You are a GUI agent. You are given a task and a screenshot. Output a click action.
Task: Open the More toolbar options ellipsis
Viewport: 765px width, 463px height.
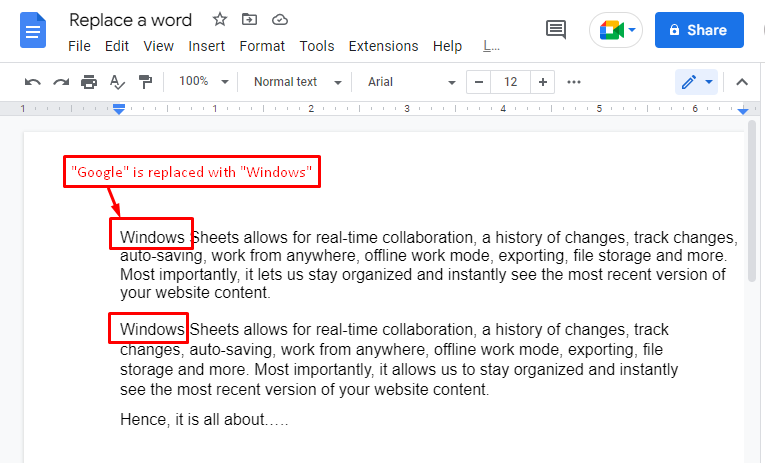574,82
